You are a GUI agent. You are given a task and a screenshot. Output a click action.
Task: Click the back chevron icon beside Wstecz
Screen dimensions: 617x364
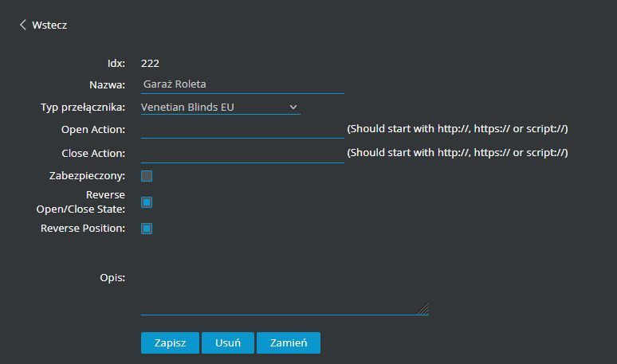point(23,25)
